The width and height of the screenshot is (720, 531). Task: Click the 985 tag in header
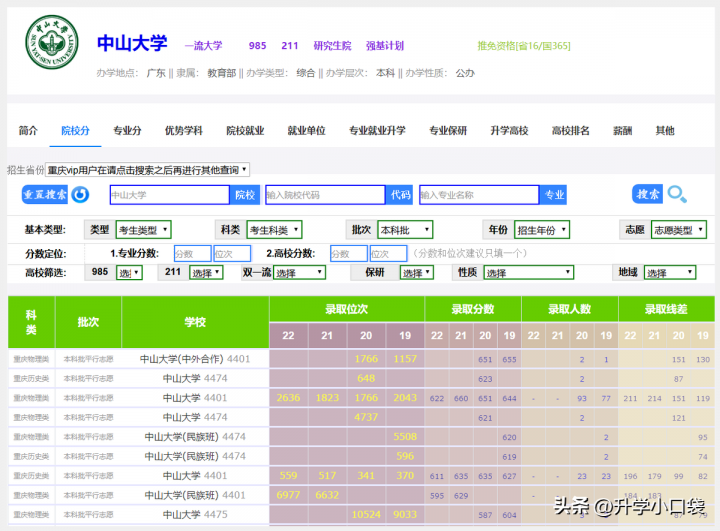pyautogui.click(x=258, y=45)
